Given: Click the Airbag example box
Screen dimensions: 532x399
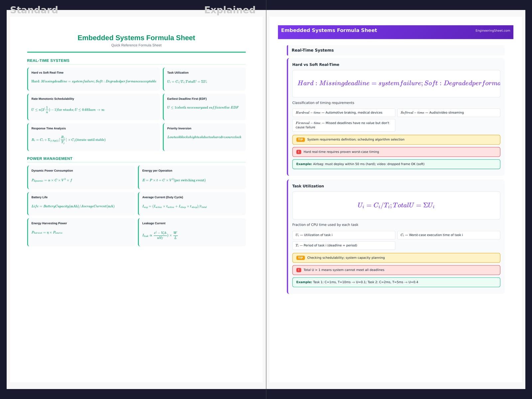Looking at the screenshot, I should pyautogui.click(x=396, y=164).
